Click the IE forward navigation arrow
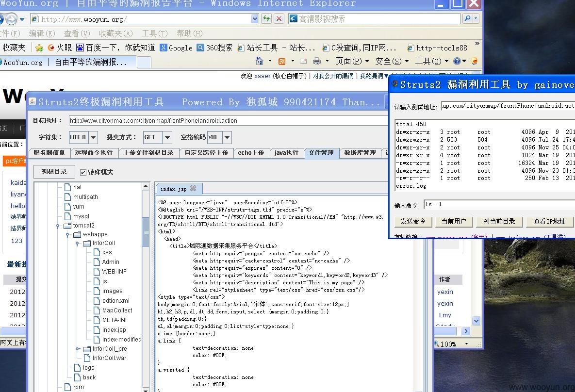 pyautogui.click(x=12, y=19)
